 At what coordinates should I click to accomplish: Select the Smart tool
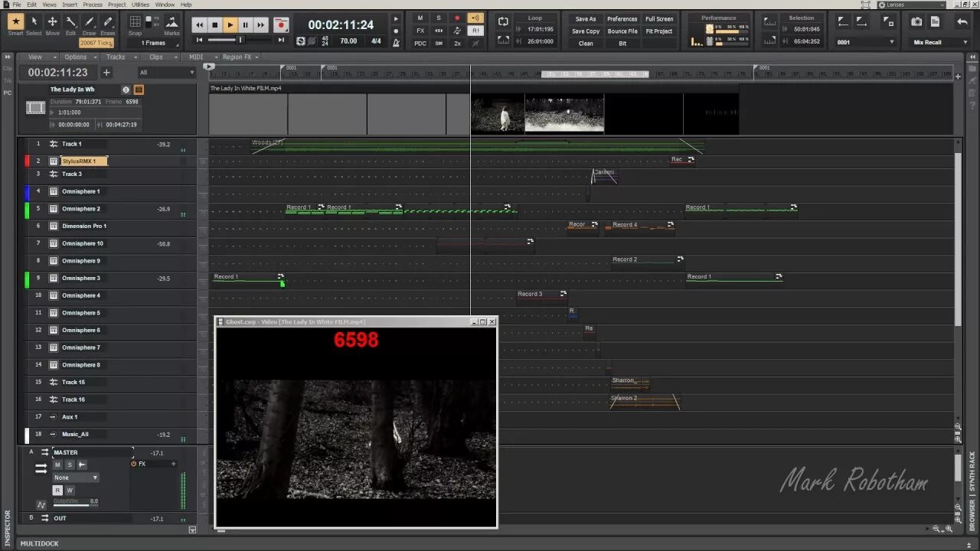pyautogui.click(x=15, y=21)
